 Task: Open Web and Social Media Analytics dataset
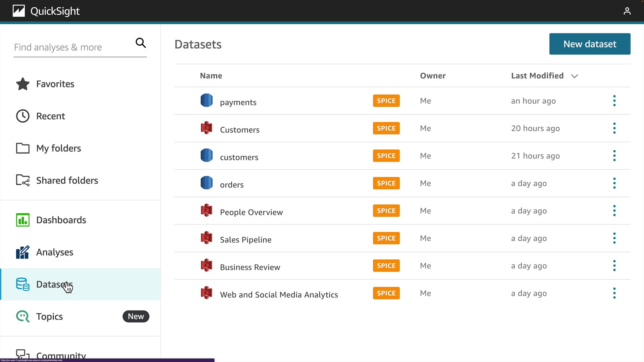pos(279,295)
